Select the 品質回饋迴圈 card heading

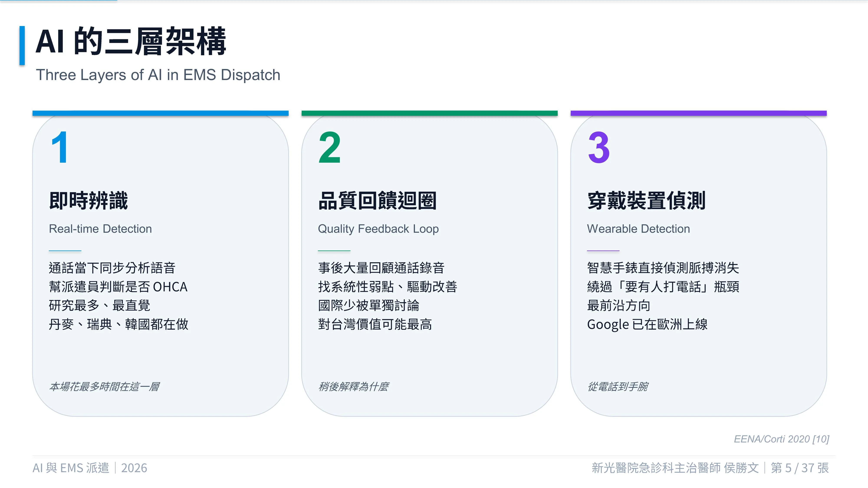[x=377, y=201]
